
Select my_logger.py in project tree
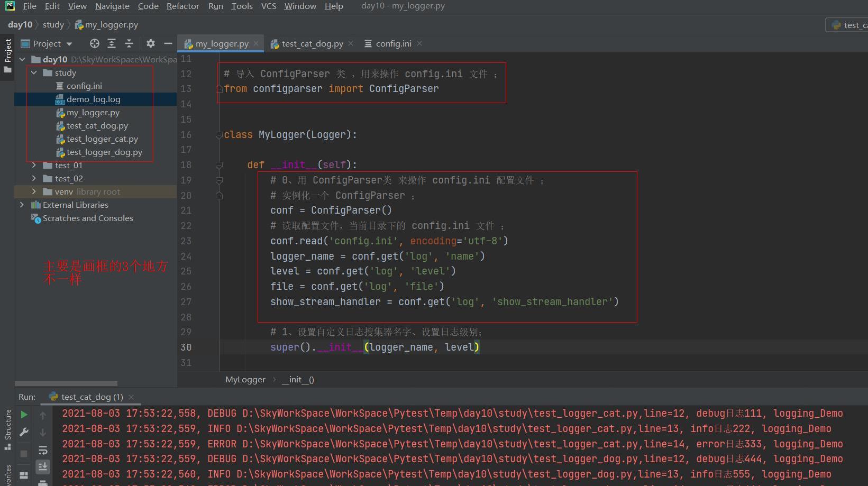pos(88,112)
